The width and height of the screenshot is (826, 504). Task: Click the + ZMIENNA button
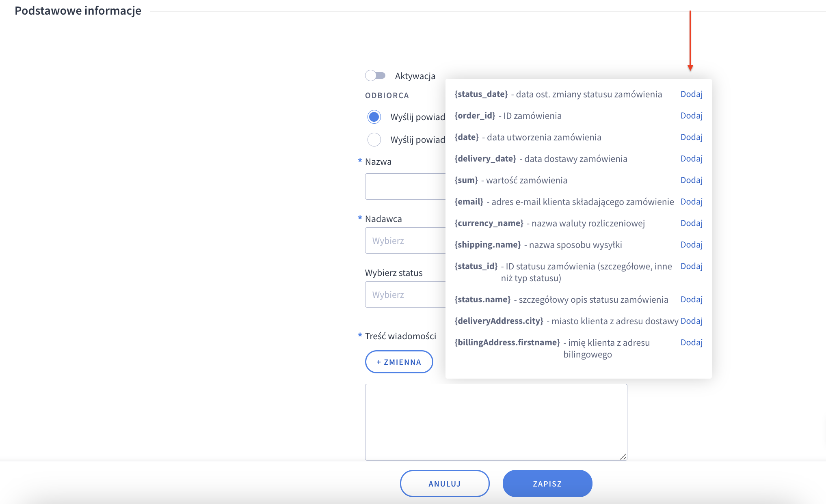tap(399, 362)
